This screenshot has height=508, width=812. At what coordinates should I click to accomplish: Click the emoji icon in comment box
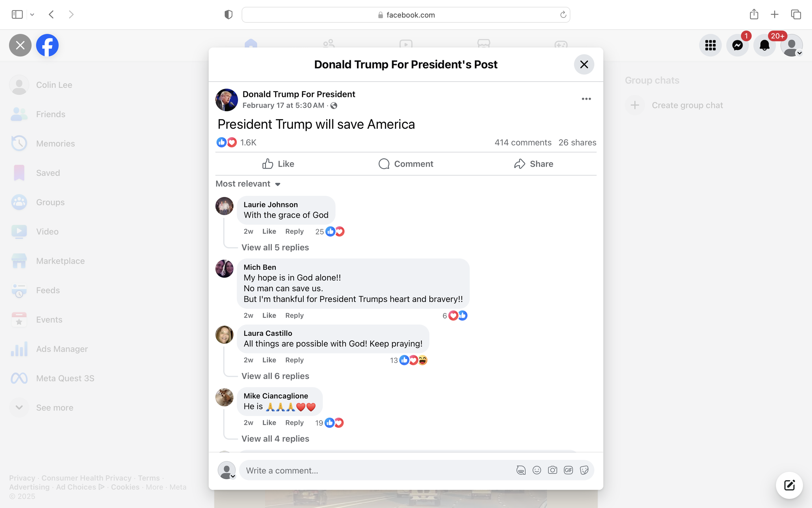pyautogui.click(x=537, y=470)
